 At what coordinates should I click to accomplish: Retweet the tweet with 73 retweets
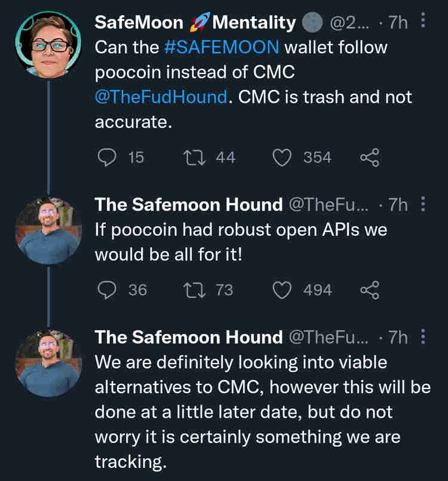click(x=192, y=290)
